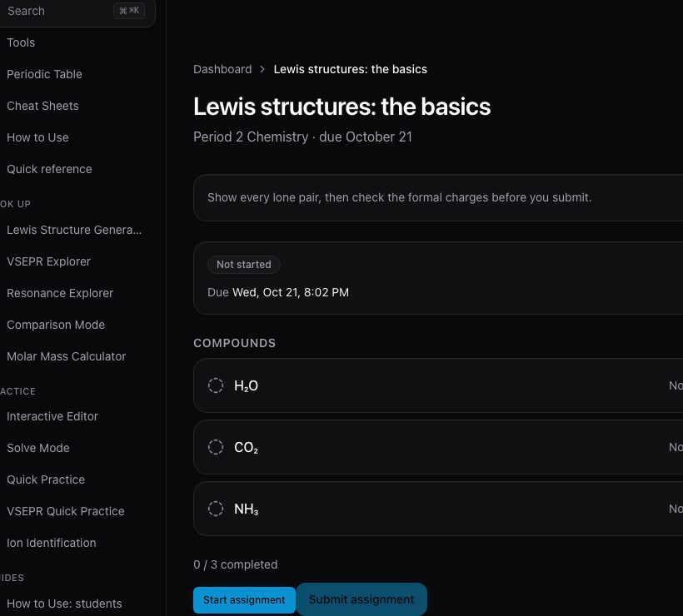Launch VSEPR Explorer
The width and height of the screenshot is (683, 616).
click(49, 261)
